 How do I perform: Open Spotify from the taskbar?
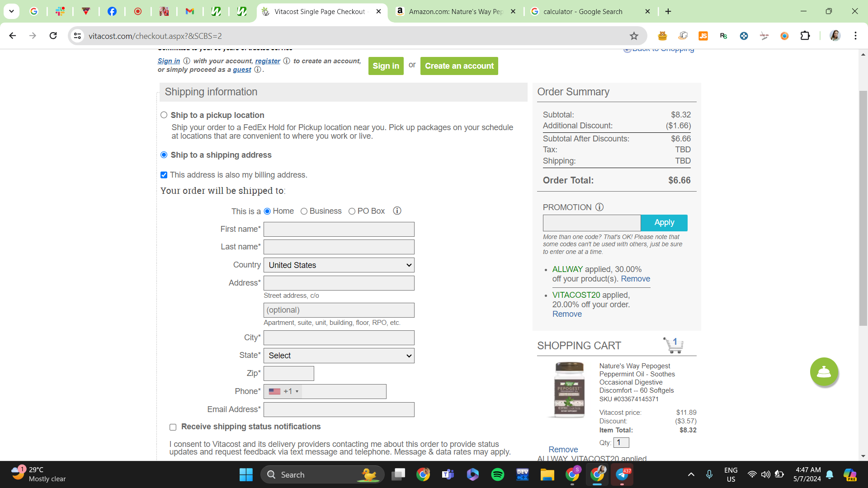click(x=498, y=474)
